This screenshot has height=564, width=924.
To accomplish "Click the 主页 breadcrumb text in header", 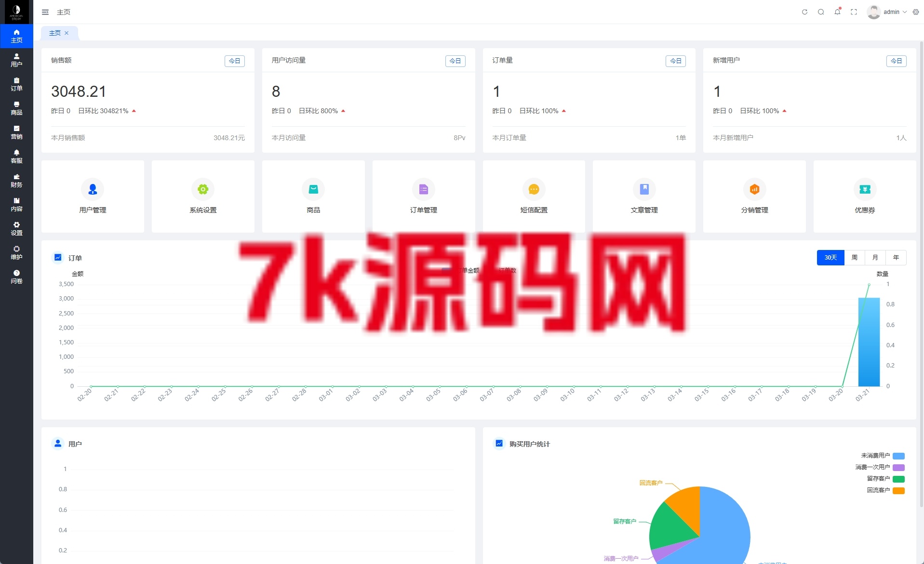I will (x=64, y=12).
